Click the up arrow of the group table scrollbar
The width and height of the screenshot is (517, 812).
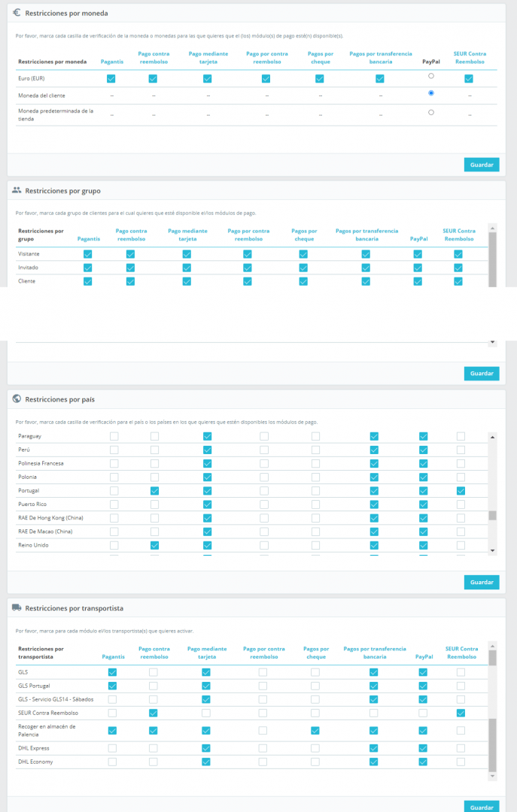[493, 228]
